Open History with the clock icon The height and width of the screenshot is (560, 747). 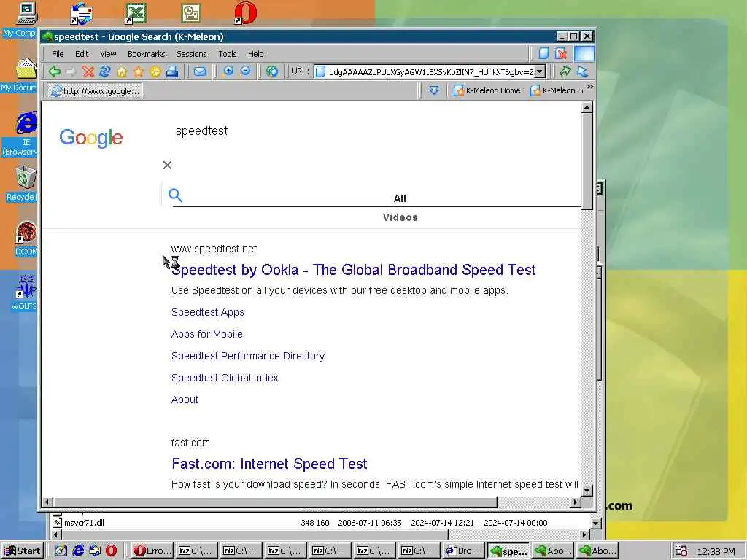click(x=155, y=72)
